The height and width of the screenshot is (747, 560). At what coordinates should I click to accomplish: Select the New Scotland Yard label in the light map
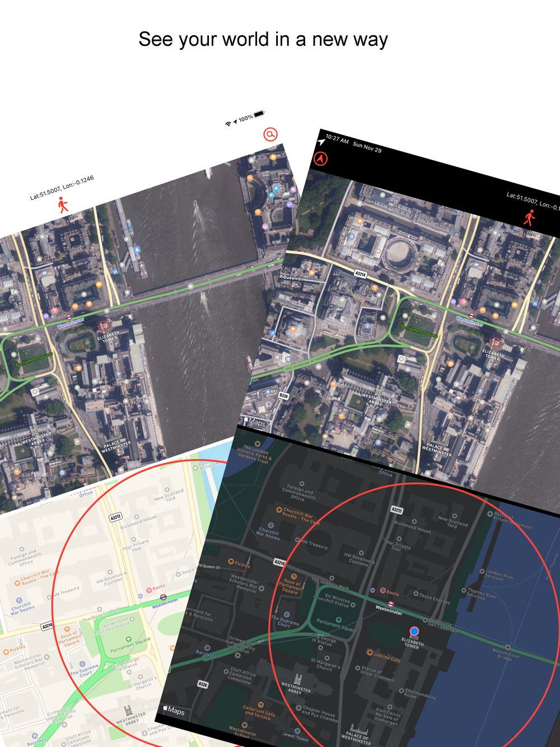[169, 496]
